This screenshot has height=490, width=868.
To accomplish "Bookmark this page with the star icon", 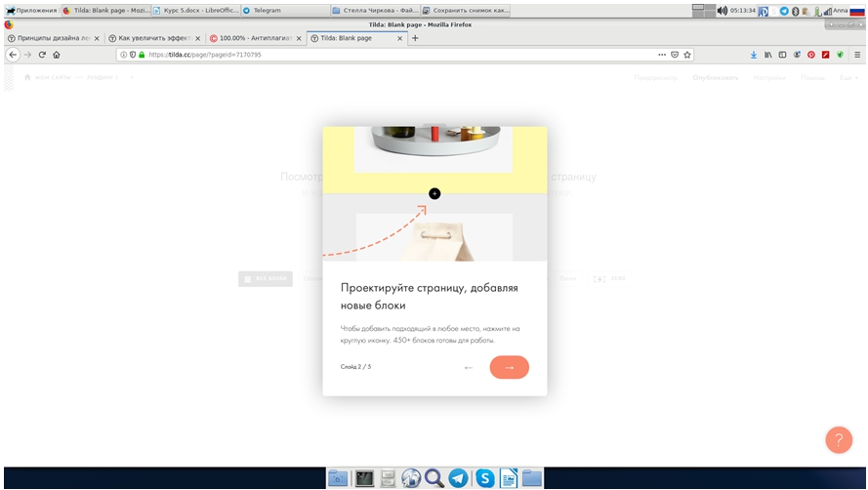I will pyautogui.click(x=687, y=55).
